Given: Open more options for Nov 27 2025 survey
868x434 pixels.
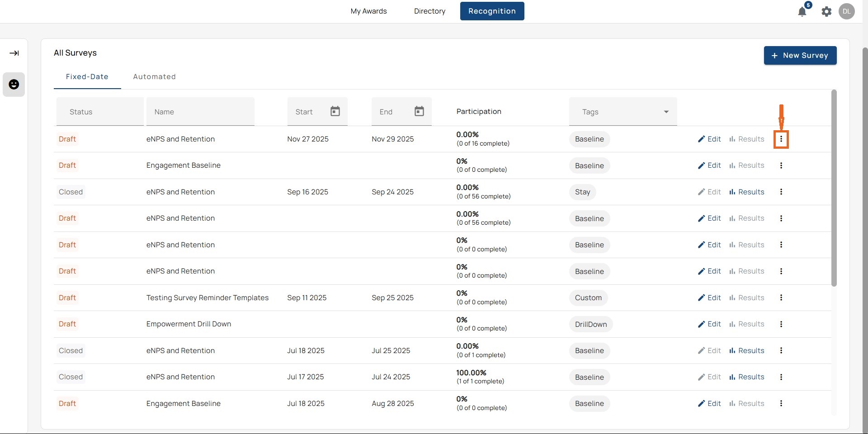Looking at the screenshot, I should coord(781,139).
